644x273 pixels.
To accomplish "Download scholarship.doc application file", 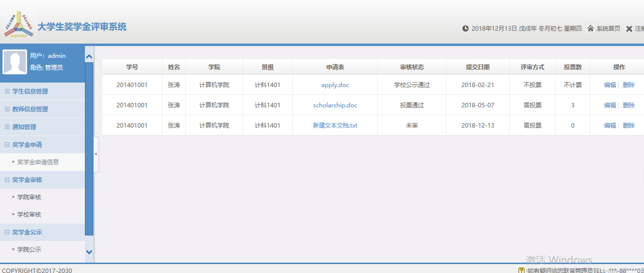I will pos(335,105).
